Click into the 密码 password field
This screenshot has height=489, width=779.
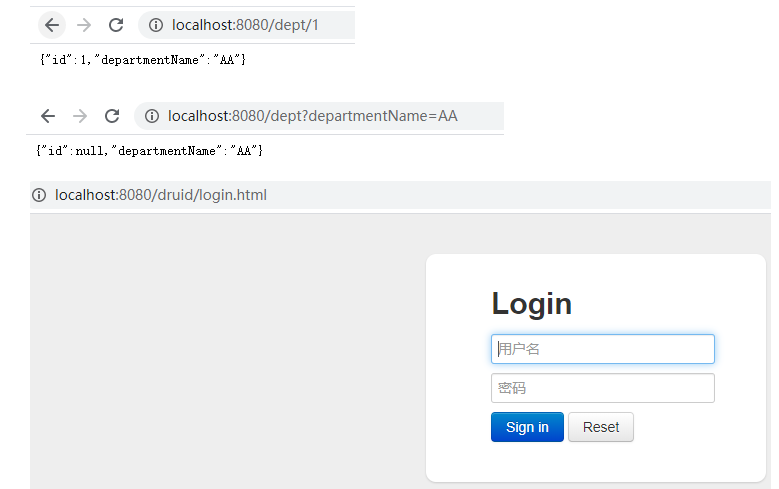coord(602,388)
